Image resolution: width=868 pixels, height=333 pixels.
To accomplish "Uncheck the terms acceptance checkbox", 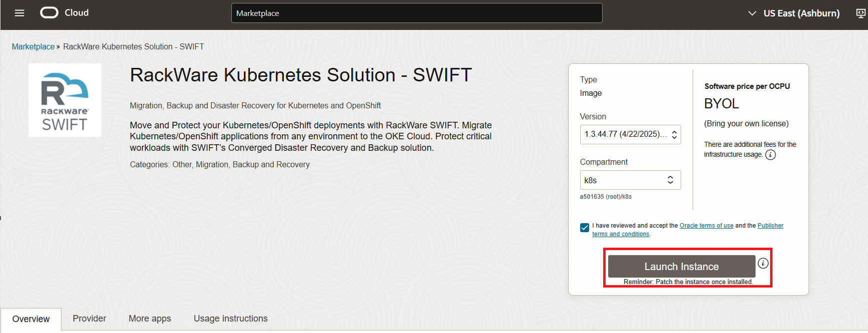I will [585, 228].
